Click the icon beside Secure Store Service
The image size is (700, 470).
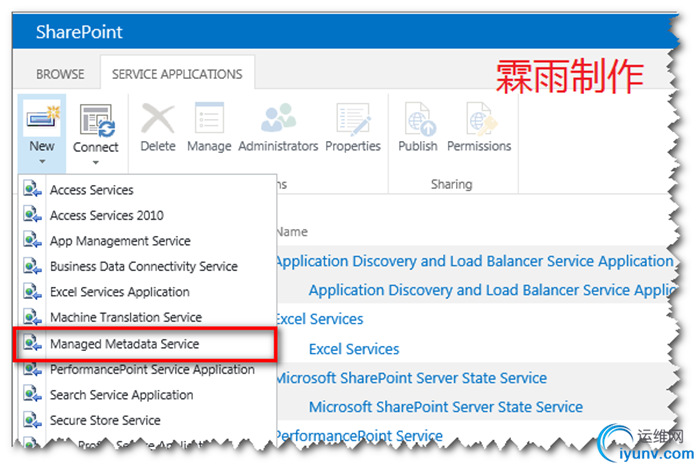pyautogui.click(x=32, y=420)
